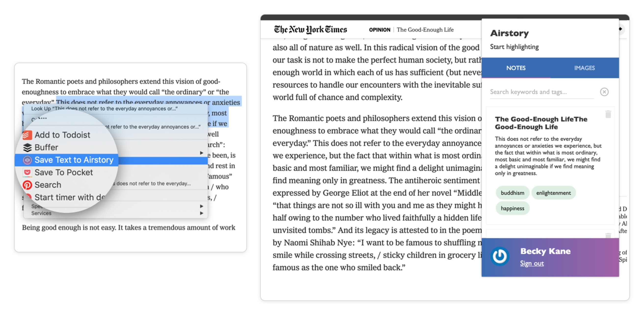This screenshot has height=315, width=644.
Task: Open Services in the context menu
Action: click(x=41, y=213)
